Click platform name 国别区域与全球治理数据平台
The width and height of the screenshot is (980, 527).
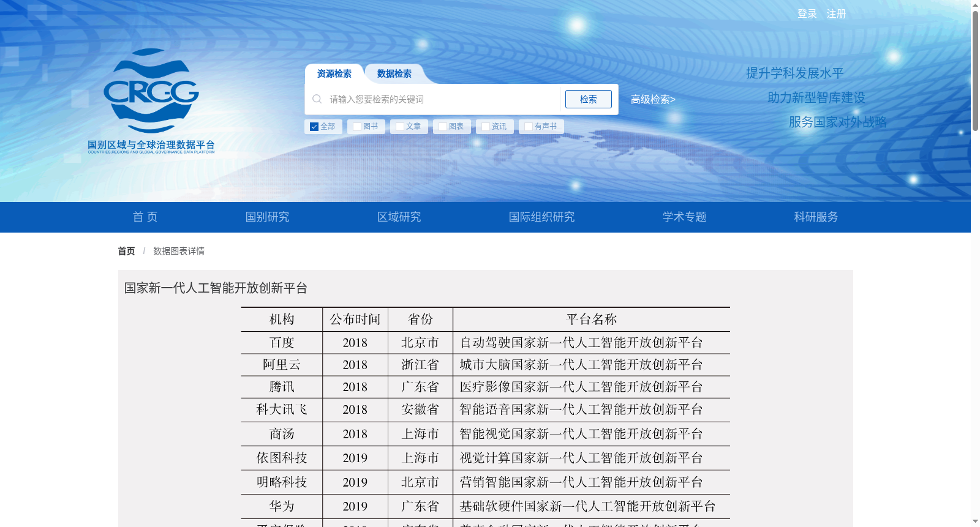point(151,145)
